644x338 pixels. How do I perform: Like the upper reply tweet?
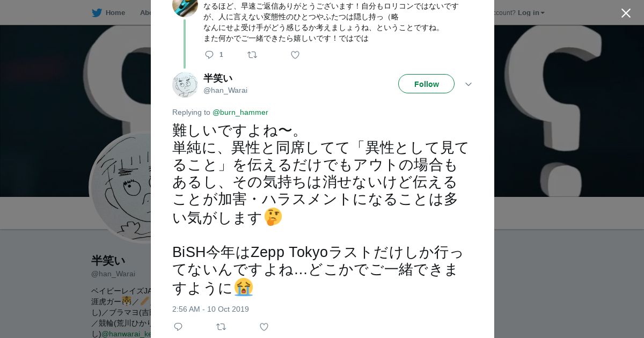coord(295,55)
